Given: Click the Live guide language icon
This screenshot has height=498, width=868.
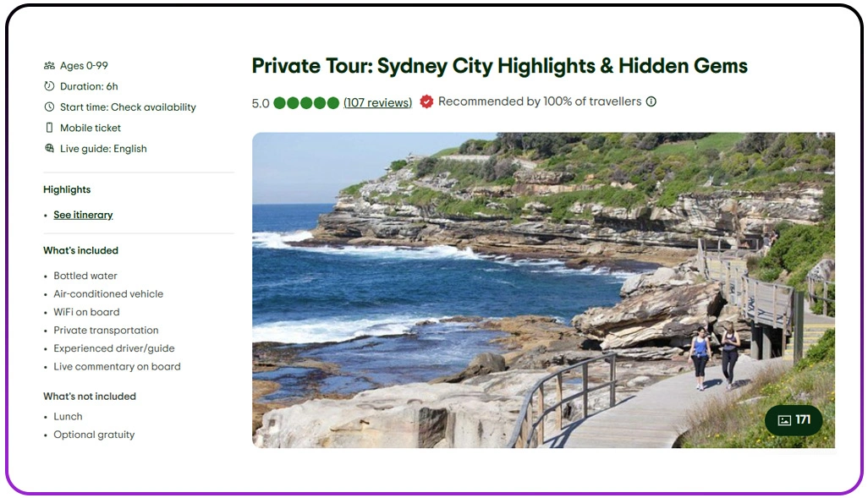Looking at the screenshot, I should click(49, 149).
